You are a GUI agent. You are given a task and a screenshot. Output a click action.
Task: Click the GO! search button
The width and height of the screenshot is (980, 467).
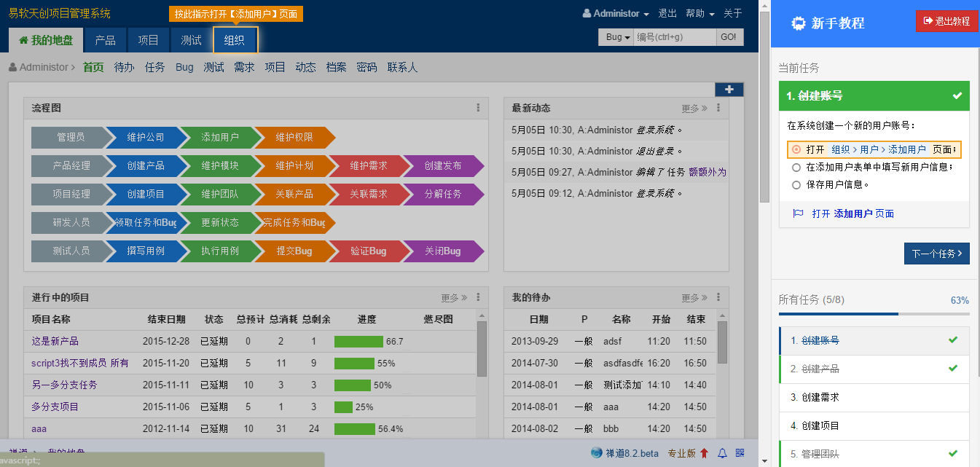(728, 37)
